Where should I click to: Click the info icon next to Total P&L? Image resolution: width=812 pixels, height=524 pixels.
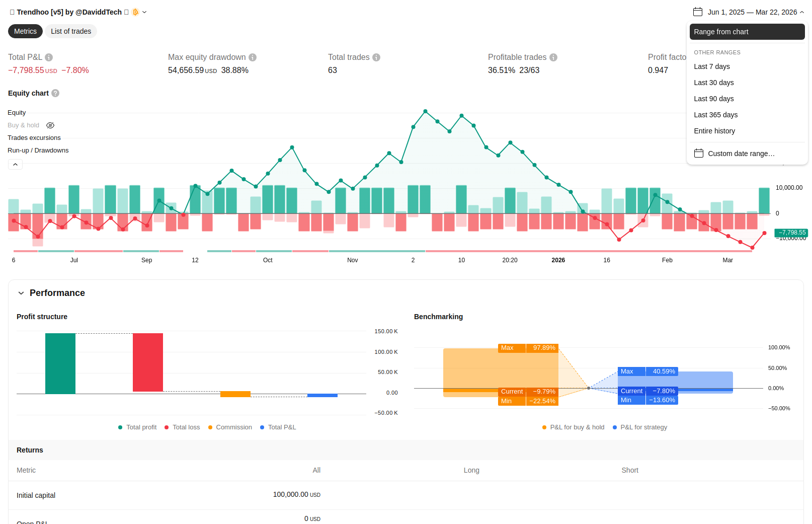[x=49, y=57]
